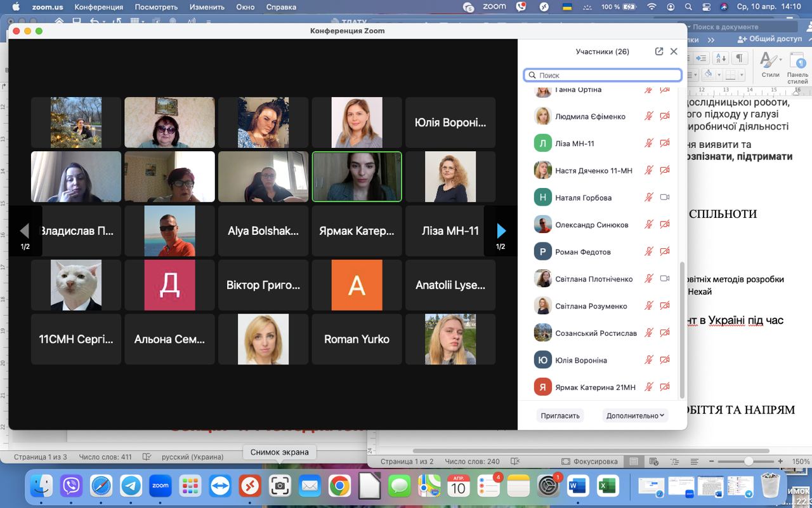Click the 150% zoom level in Word

tap(801, 462)
